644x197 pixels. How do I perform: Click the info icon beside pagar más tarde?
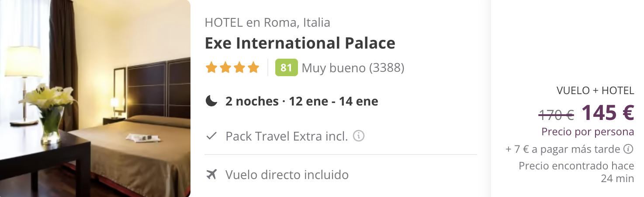click(629, 149)
